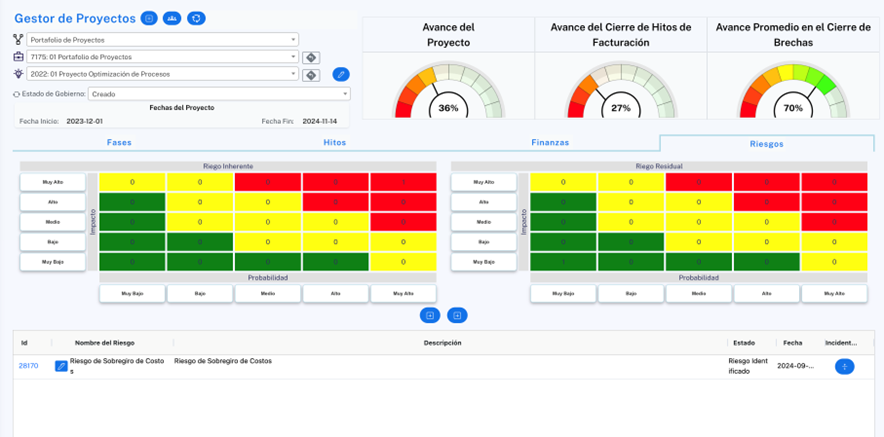This screenshot has height=437, width=884.
Task: Edit project using the blue pencil button
Action: [x=341, y=75]
